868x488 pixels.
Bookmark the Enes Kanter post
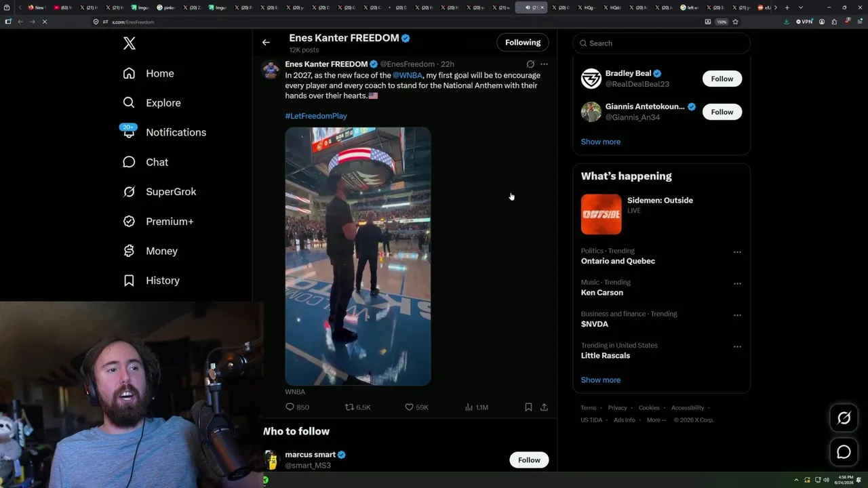click(x=528, y=407)
